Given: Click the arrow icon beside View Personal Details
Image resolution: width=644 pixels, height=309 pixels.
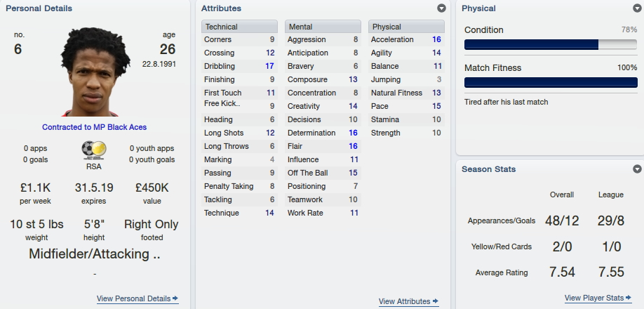Looking at the screenshot, I should click(175, 298).
